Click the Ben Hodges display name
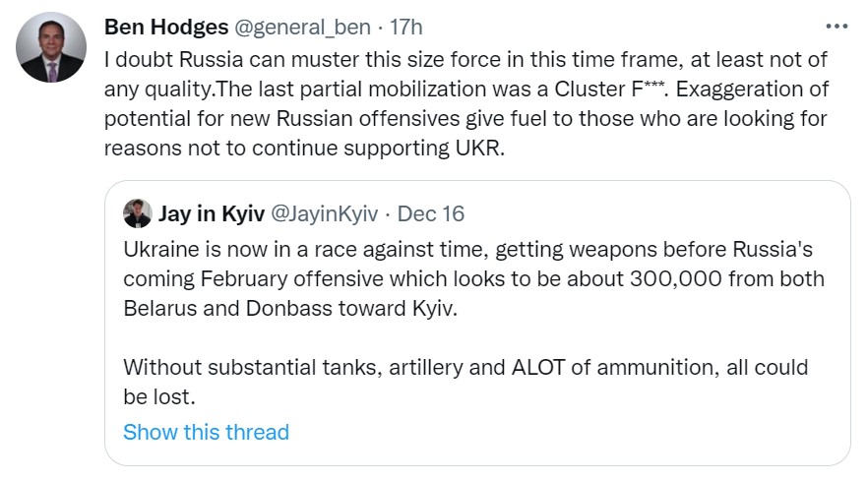868x480 pixels. [165, 26]
